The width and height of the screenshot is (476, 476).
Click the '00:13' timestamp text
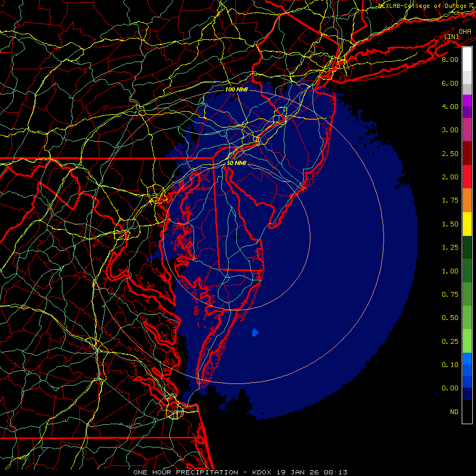click(336, 472)
